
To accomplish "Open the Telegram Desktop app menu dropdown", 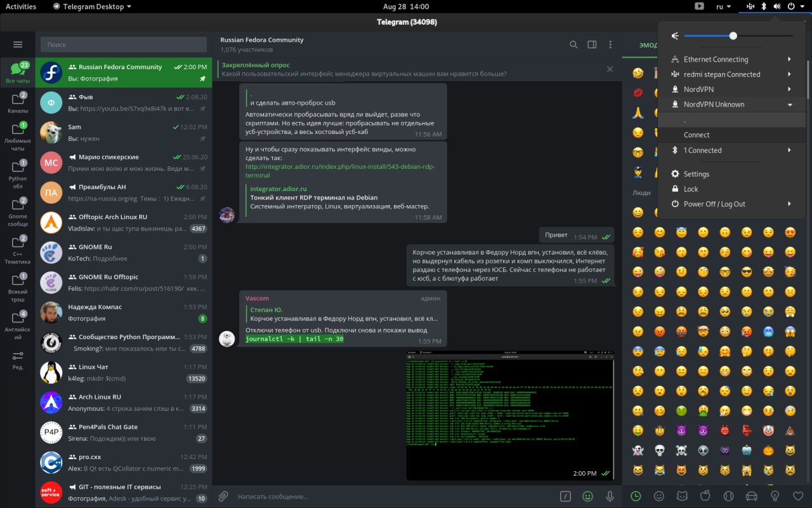I will tap(92, 6).
